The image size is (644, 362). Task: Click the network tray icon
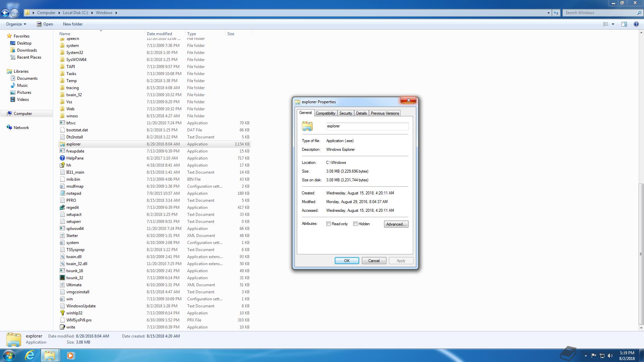pyautogui.click(x=602, y=356)
